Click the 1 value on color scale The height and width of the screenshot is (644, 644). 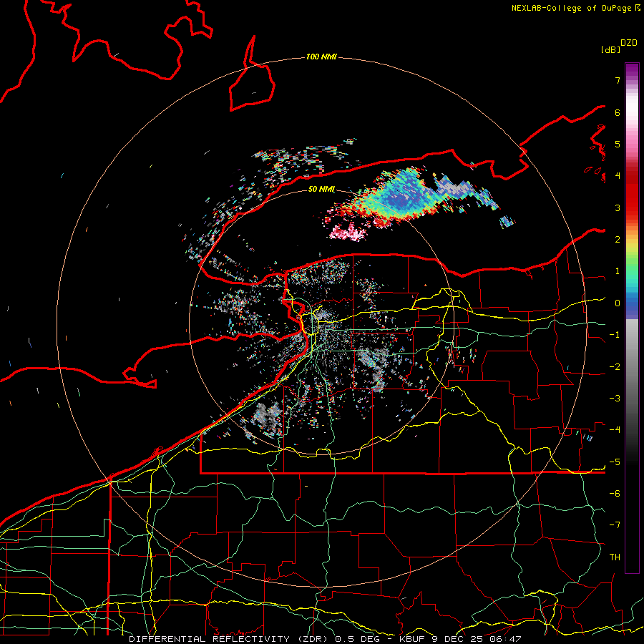click(x=618, y=271)
